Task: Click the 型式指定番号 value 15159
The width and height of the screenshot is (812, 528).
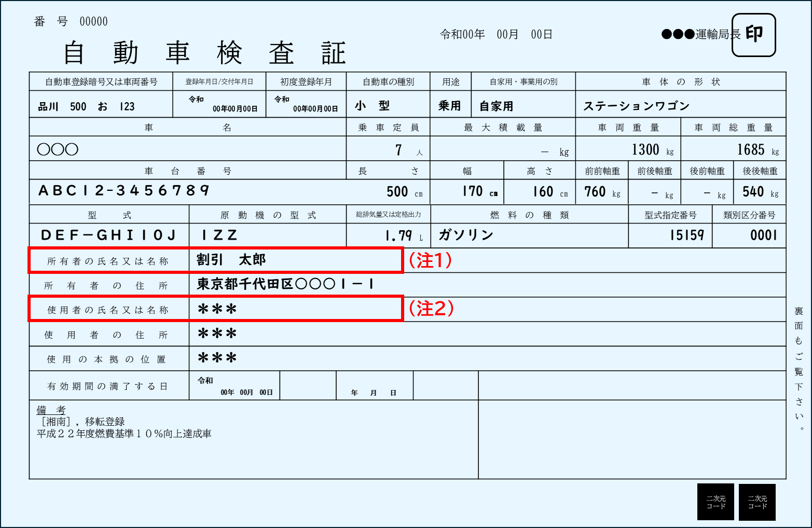Action: pyautogui.click(x=686, y=235)
